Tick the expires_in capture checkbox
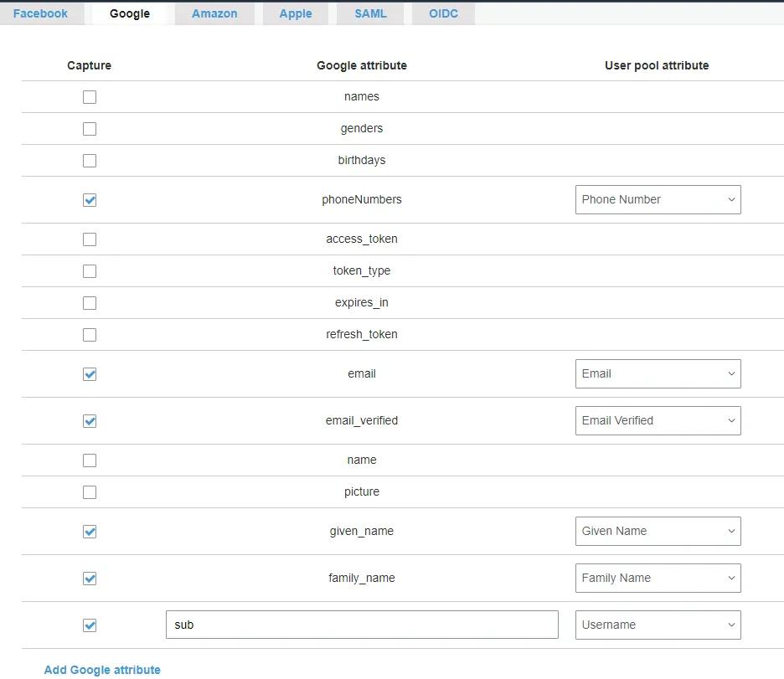784x679 pixels. (x=90, y=303)
